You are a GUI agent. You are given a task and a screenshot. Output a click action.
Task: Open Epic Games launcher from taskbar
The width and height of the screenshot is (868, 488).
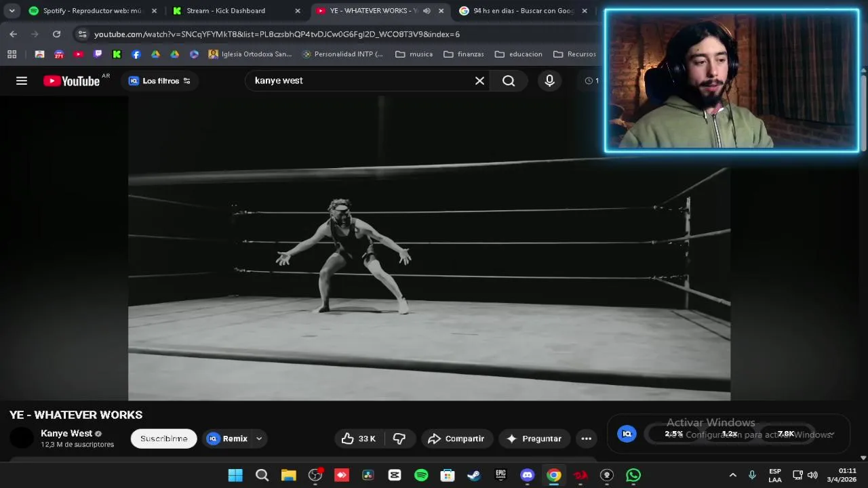(500, 475)
